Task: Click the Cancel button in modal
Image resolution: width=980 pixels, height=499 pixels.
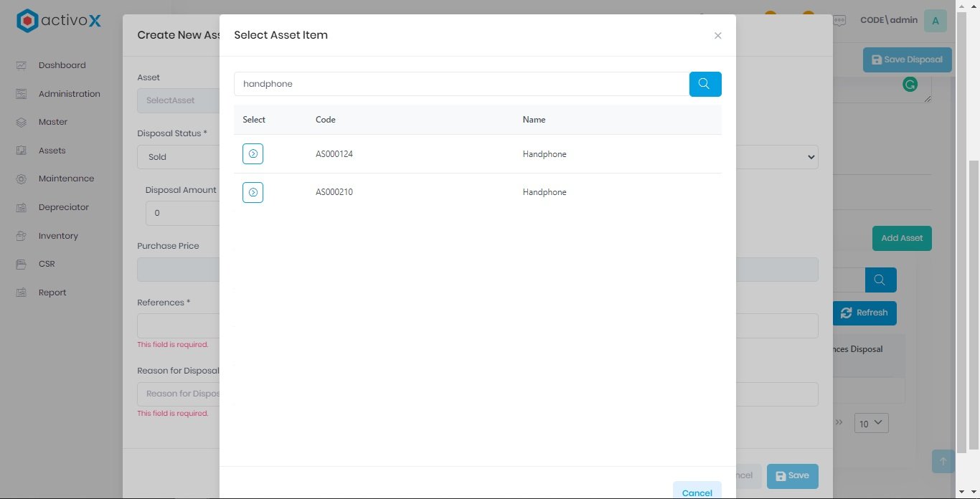Action: tap(697, 492)
